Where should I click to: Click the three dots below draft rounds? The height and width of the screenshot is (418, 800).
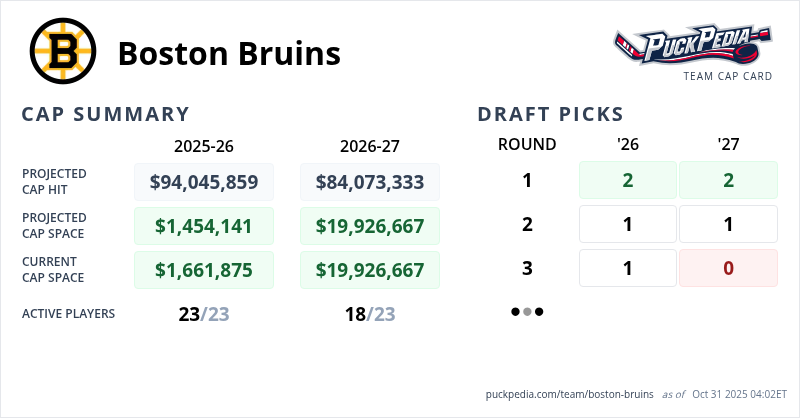click(x=527, y=312)
